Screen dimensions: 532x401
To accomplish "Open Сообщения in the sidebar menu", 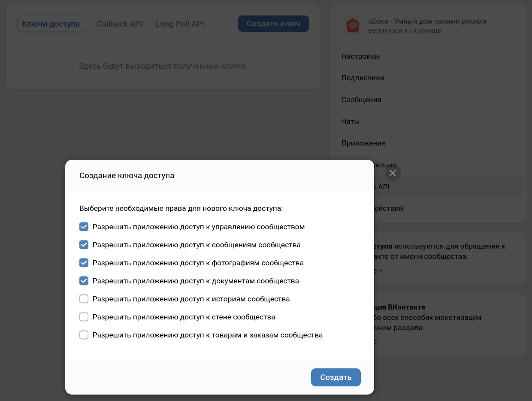I will click(361, 100).
